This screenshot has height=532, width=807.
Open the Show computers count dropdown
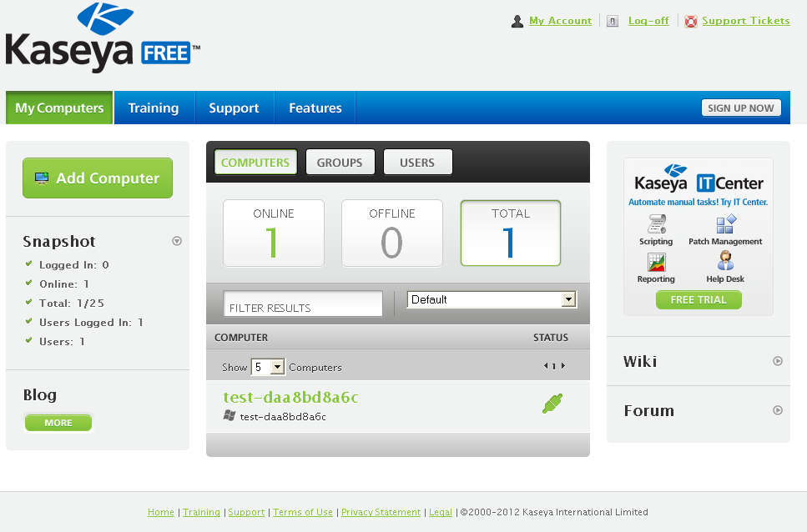268,367
